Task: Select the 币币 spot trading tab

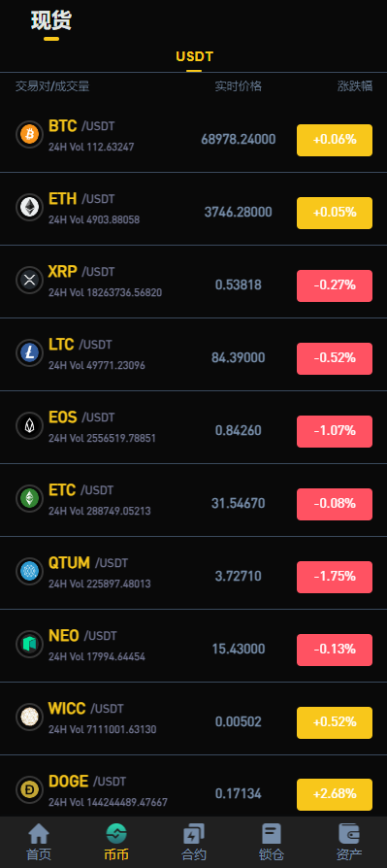Action: click(116, 842)
